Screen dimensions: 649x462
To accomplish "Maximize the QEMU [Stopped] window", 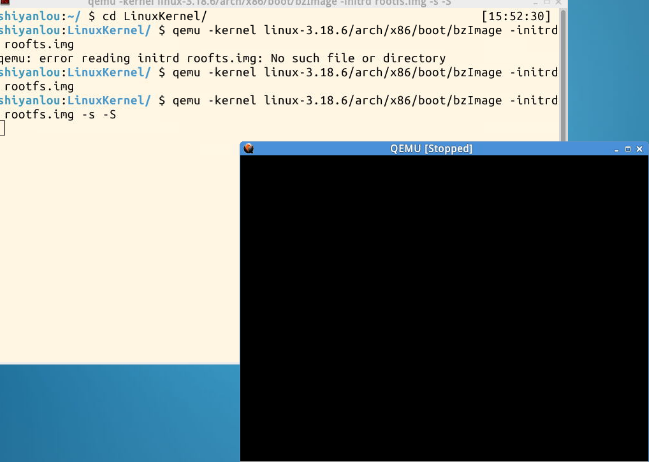I will tap(628, 149).
